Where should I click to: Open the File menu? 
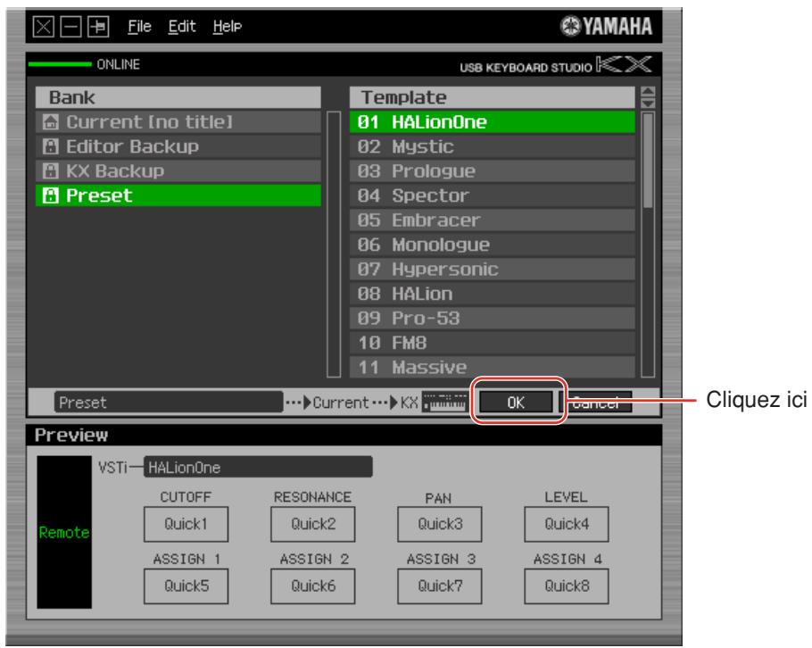point(139,26)
